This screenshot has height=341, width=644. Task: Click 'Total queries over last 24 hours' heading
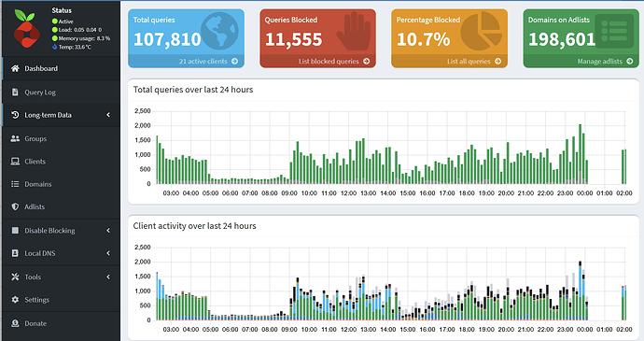pyautogui.click(x=193, y=90)
